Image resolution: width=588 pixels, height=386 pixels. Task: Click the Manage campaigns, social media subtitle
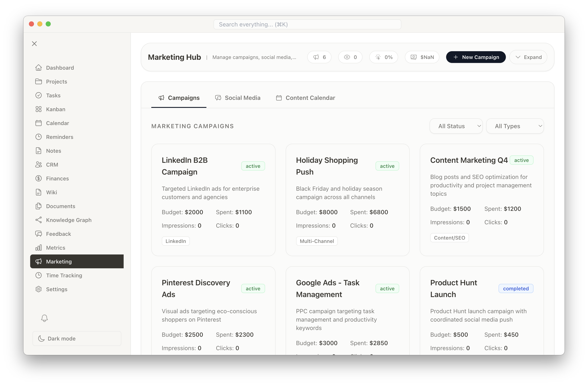click(x=254, y=57)
